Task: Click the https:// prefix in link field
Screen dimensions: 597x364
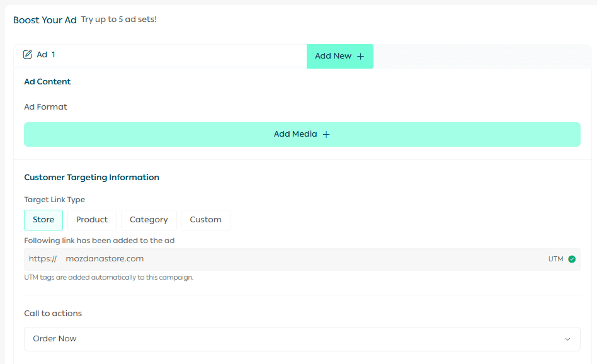Action: coord(43,259)
